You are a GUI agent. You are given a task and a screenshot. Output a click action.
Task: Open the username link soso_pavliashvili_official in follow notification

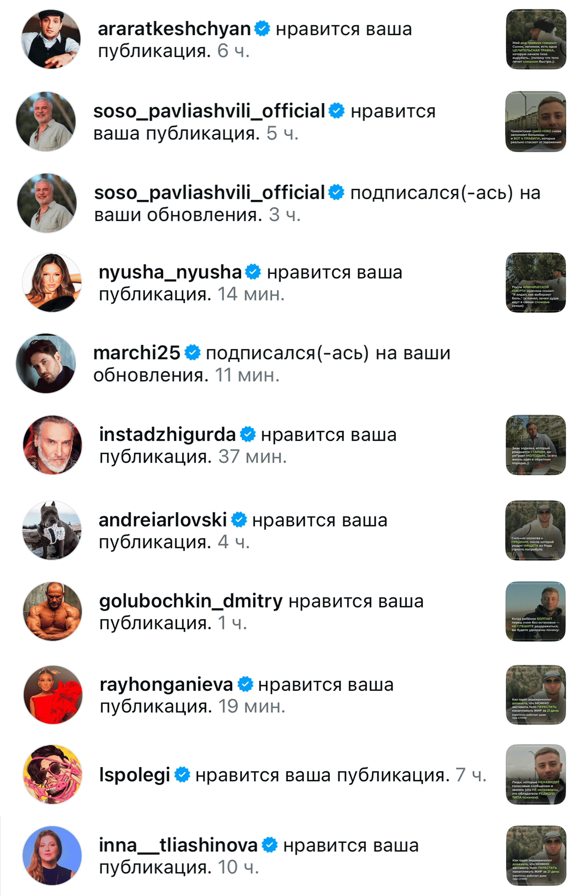[x=209, y=193]
